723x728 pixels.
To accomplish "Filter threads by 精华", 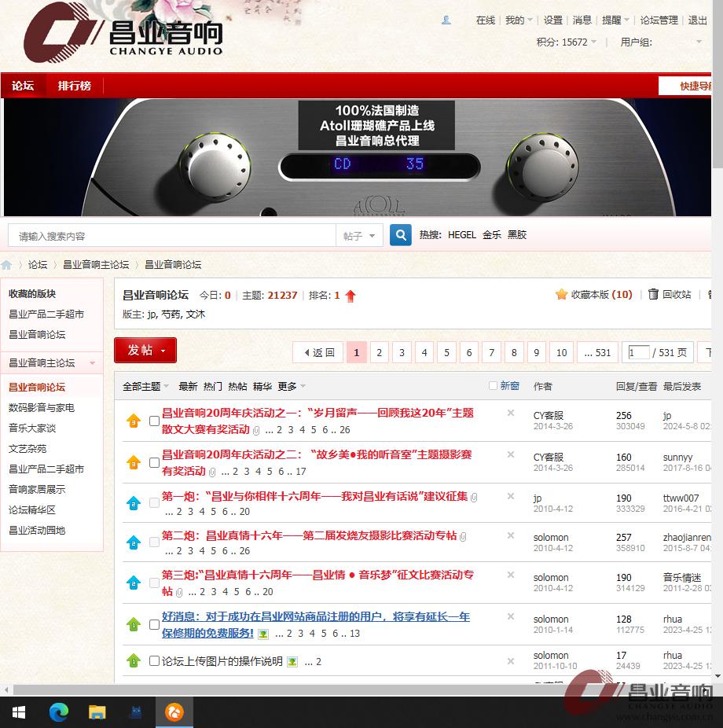I will (x=262, y=386).
